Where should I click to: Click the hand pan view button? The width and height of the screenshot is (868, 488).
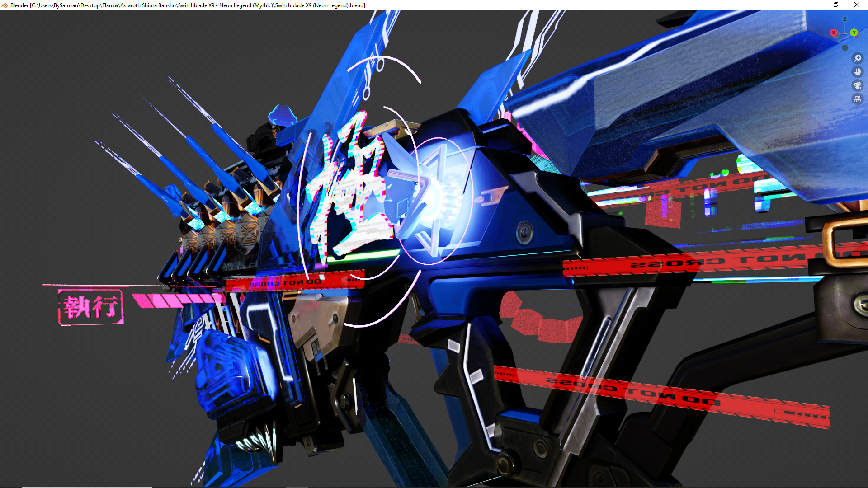tap(857, 72)
